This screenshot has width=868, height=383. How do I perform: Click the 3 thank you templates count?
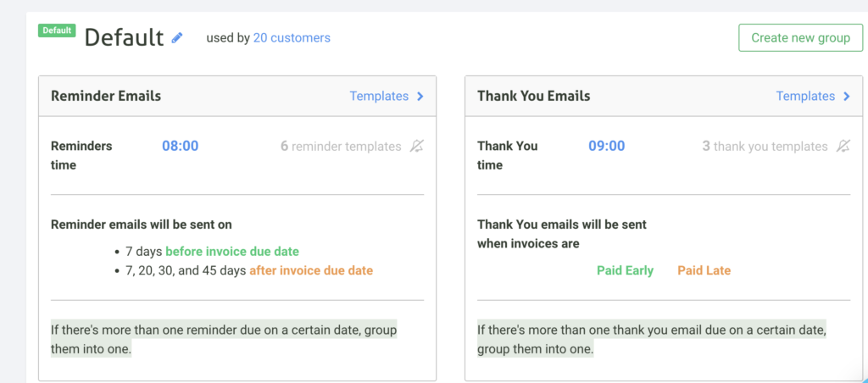pos(765,147)
